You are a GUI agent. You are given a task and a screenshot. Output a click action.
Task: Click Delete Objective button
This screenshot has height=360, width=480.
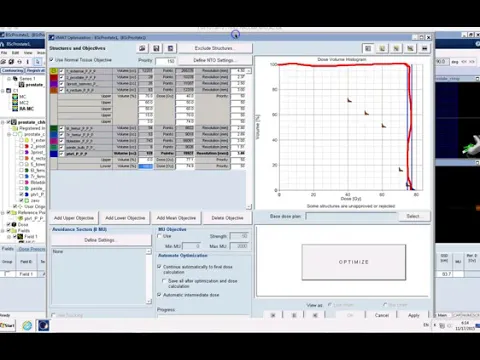[228, 218]
